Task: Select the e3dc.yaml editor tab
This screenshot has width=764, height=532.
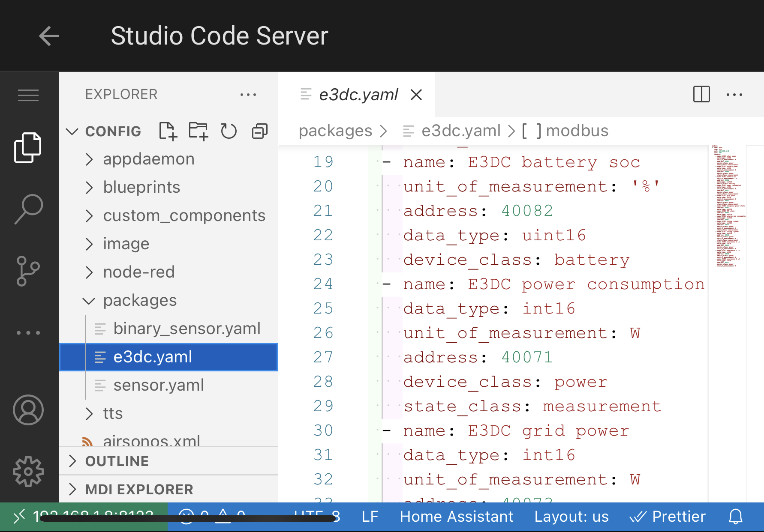Action: click(358, 95)
